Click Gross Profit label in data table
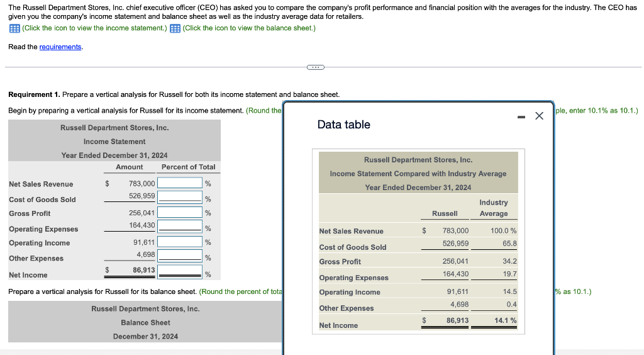Image resolution: width=644 pixels, height=355 pixels. 340,261
